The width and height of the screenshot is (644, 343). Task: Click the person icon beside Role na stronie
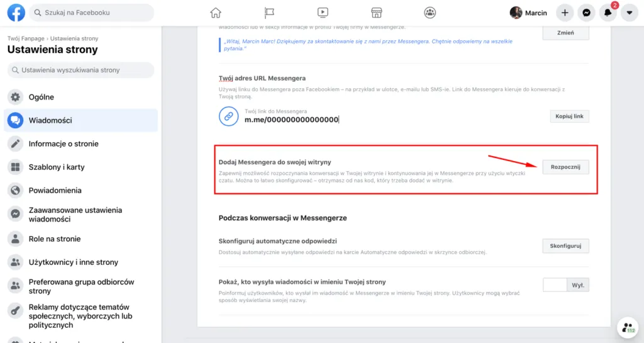pyautogui.click(x=15, y=239)
